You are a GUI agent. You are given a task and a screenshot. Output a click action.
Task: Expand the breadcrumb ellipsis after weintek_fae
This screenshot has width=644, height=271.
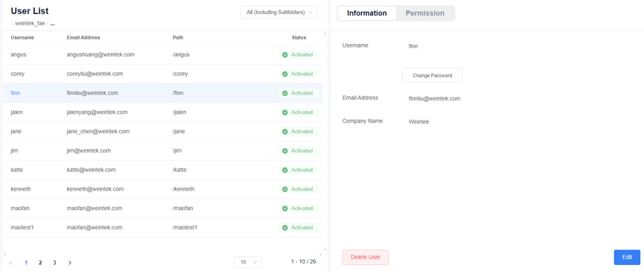tap(53, 23)
